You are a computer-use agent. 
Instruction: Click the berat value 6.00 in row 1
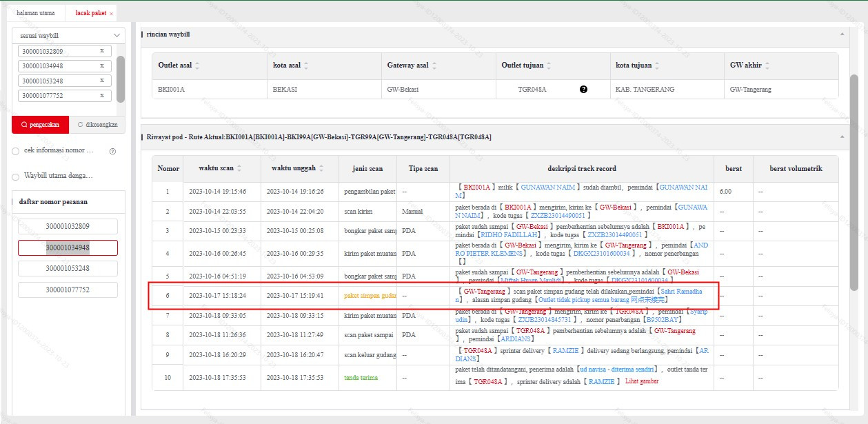tap(725, 192)
